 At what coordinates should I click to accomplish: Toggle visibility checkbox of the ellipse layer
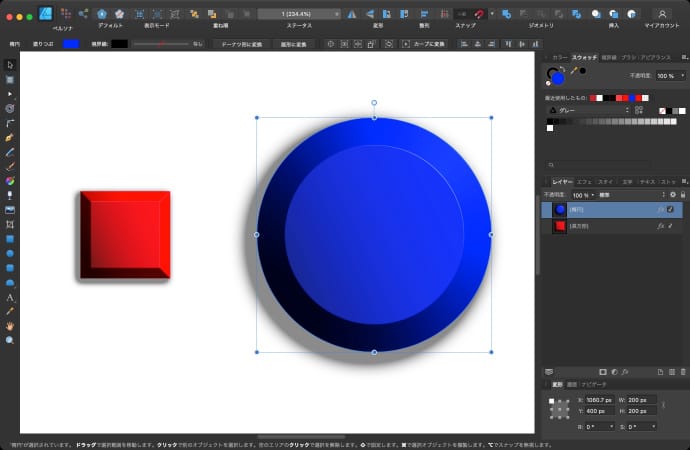(671, 210)
